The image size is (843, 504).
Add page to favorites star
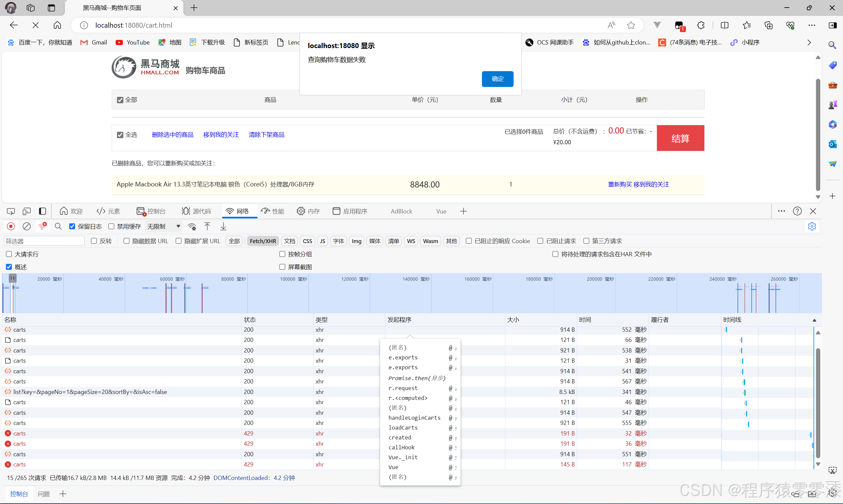point(631,25)
